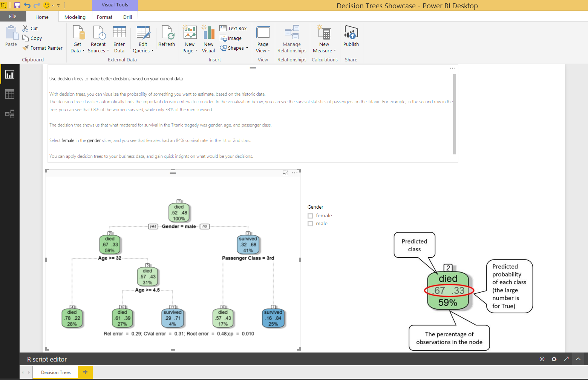Open the File menu
Image resolution: width=588 pixels, height=380 pixels.
13,16
